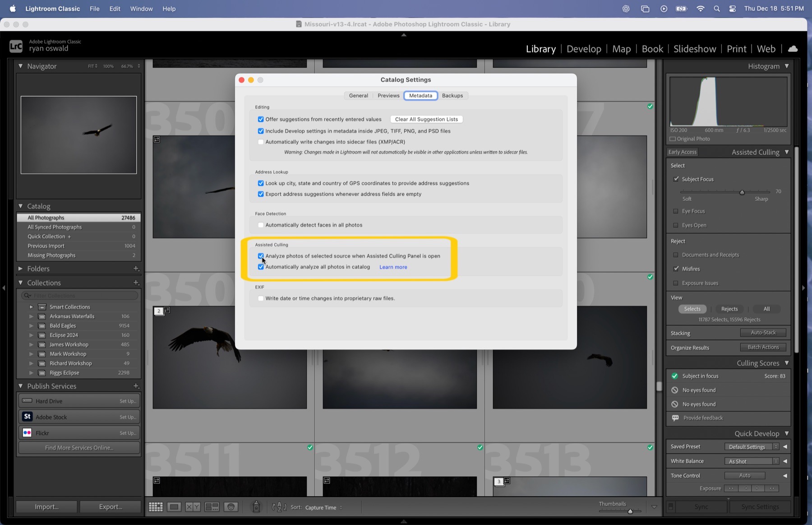812x525 pixels.
Task: Open Learn more link for Assisted Culling
Action: [x=393, y=267]
